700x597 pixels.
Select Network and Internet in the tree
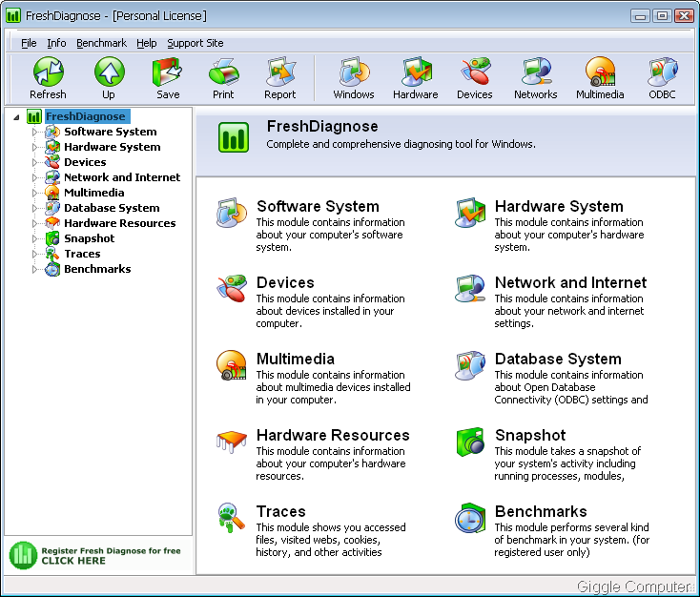pyautogui.click(x=122, y=177)
